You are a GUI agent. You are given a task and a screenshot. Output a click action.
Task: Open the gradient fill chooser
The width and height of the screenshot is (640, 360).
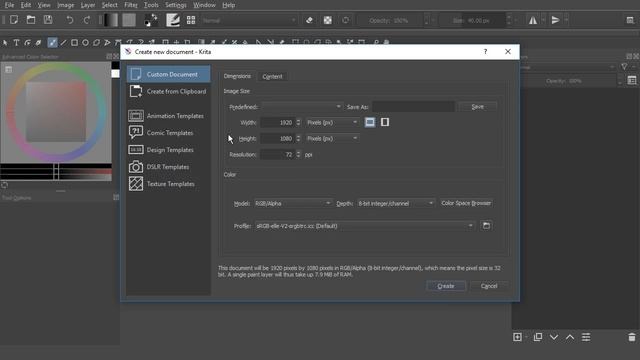[111, 20]
